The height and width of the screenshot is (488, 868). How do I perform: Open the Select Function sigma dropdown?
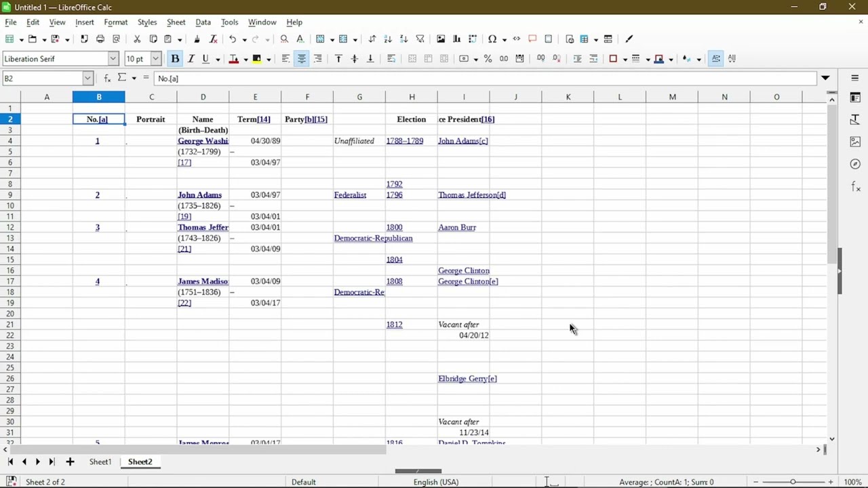click(x=134, y=78)
